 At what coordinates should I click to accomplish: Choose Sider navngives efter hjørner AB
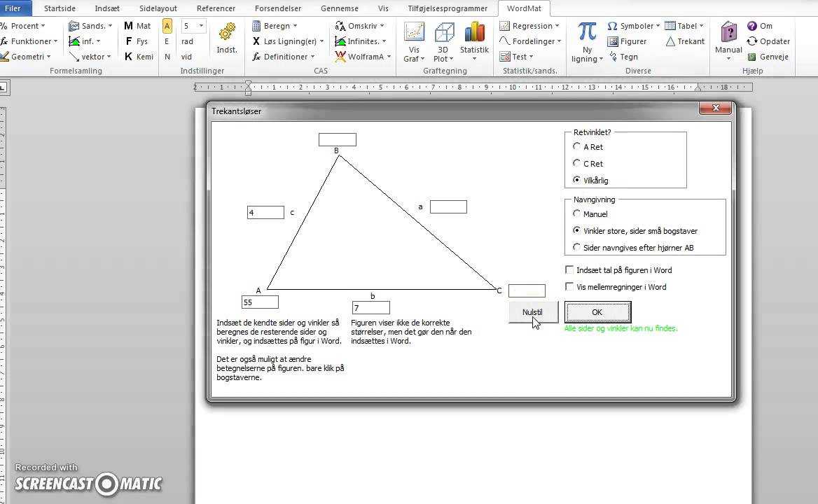coord(577,248)
